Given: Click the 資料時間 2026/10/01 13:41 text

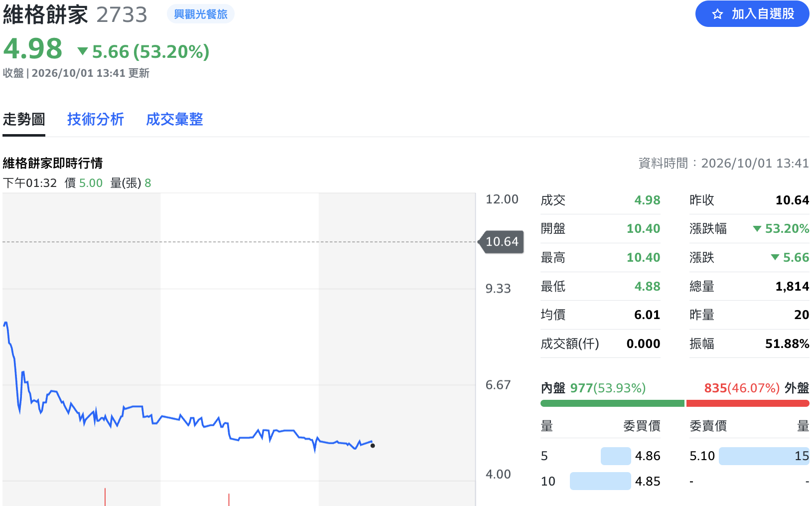Looking at the screenshot, I should [724, 164].
